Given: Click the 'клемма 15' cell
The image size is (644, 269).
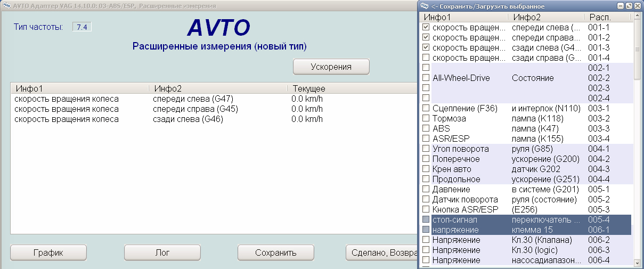Looking at the screenshot, I should point(532,230).
